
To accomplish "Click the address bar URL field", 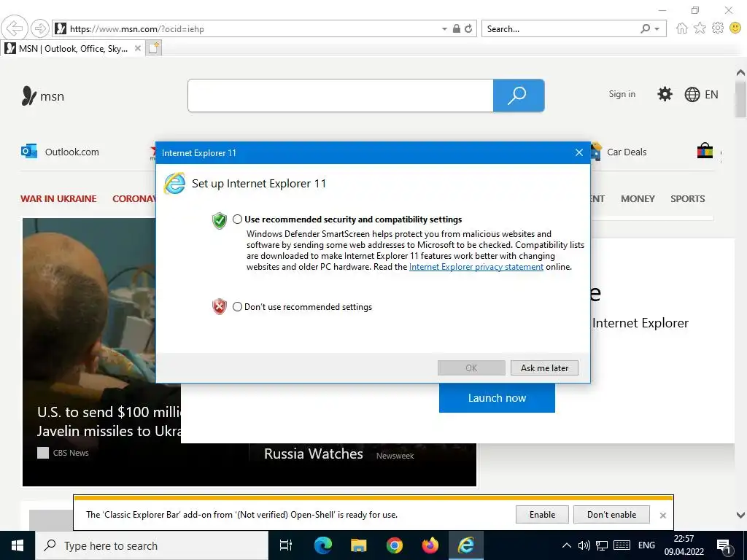I will [x=252, y=28].
